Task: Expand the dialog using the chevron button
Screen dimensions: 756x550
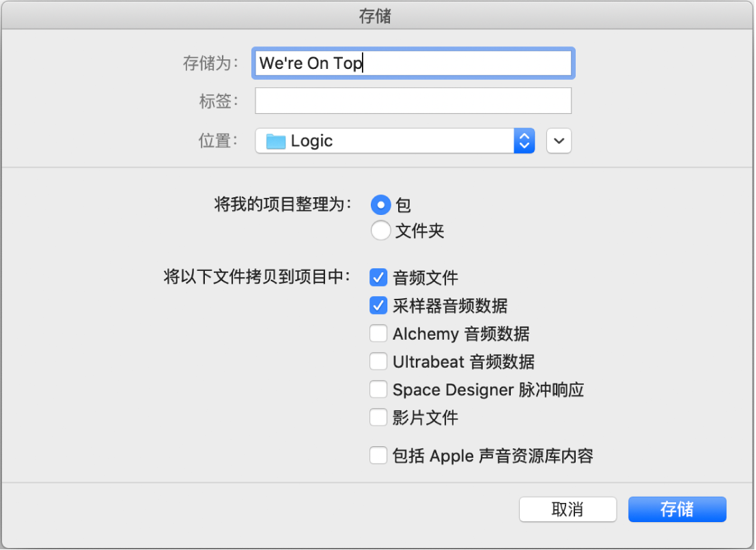Action: pos(558,141)
